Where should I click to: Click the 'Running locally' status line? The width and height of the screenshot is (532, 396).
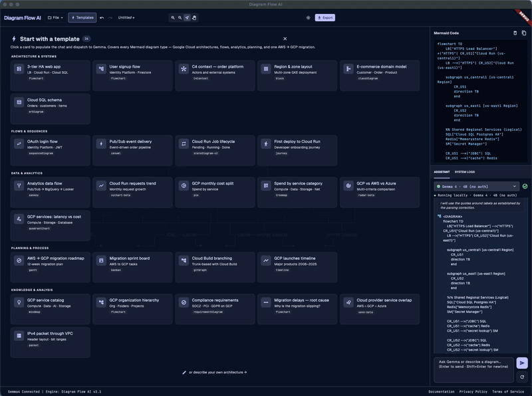475,195
